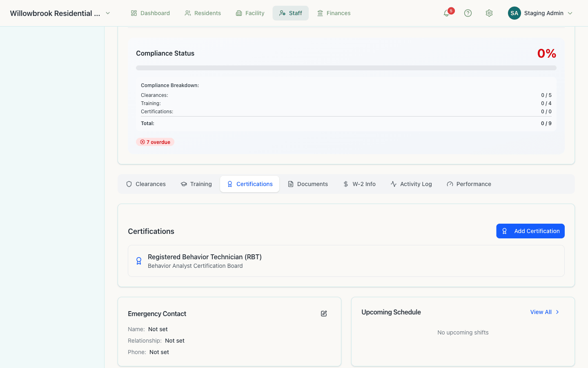The width and height of the screenshot is (588, 368).
Task: Click the View All chevron arrow
Action: pos(557,312)
